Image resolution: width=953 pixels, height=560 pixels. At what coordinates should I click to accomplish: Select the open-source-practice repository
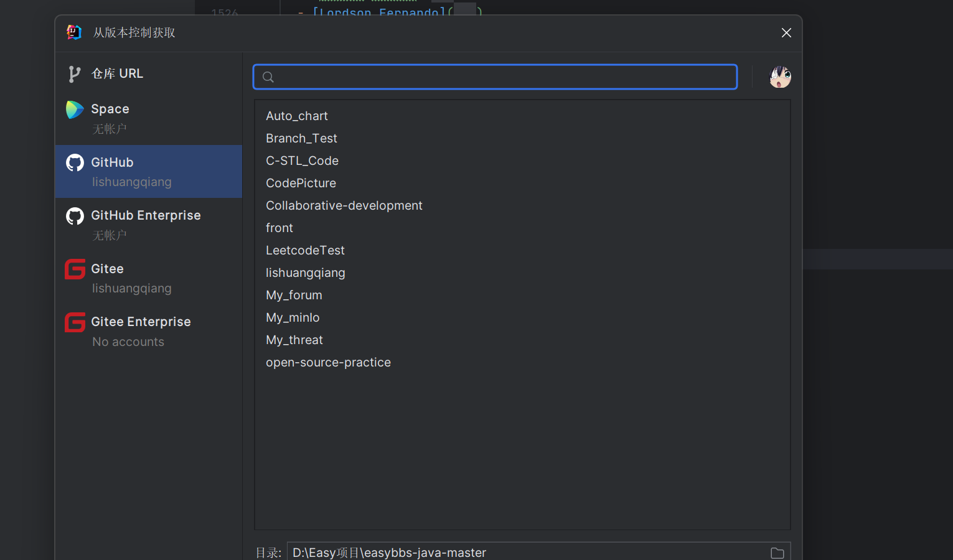click(x=328, y=362)
